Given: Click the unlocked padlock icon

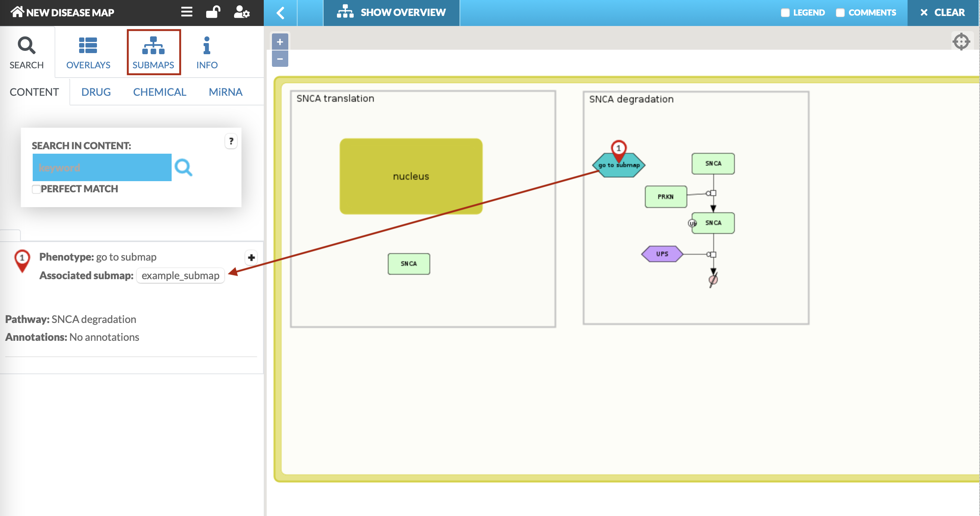Looking at the screenshot, I should 213,12.
